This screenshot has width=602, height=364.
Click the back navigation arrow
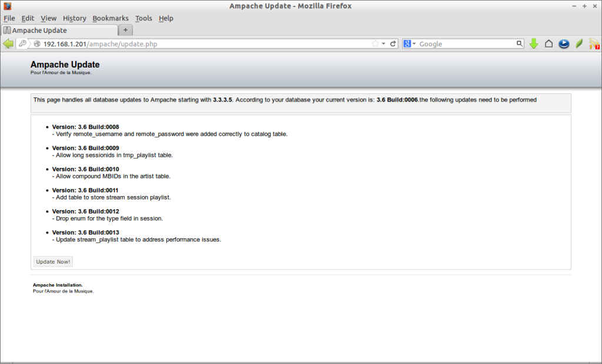[8, 43]
